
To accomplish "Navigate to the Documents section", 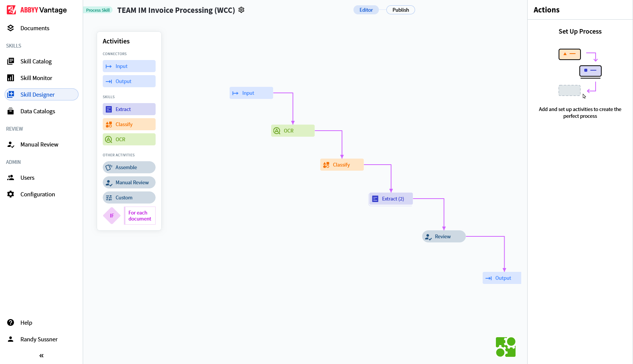I will [35, 28].
